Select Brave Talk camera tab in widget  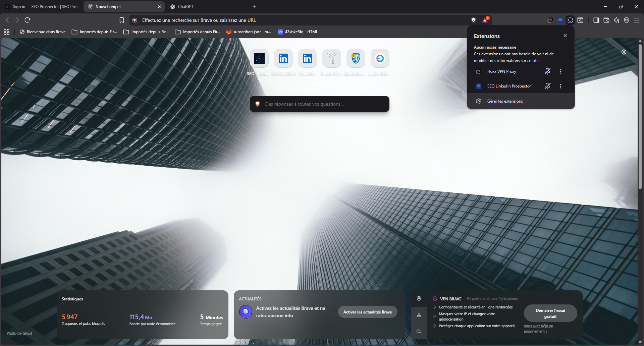pos(419,331)
